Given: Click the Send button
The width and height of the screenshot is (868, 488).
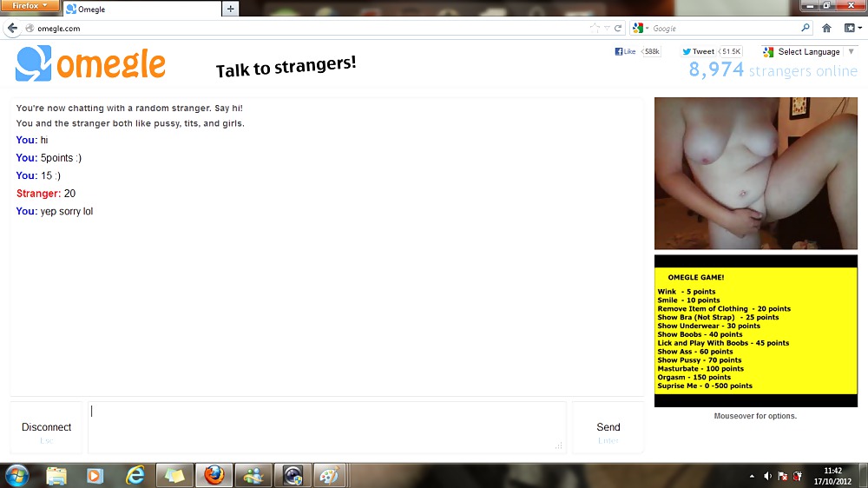Looking at the screenshot, I should [x=608, y=427].
